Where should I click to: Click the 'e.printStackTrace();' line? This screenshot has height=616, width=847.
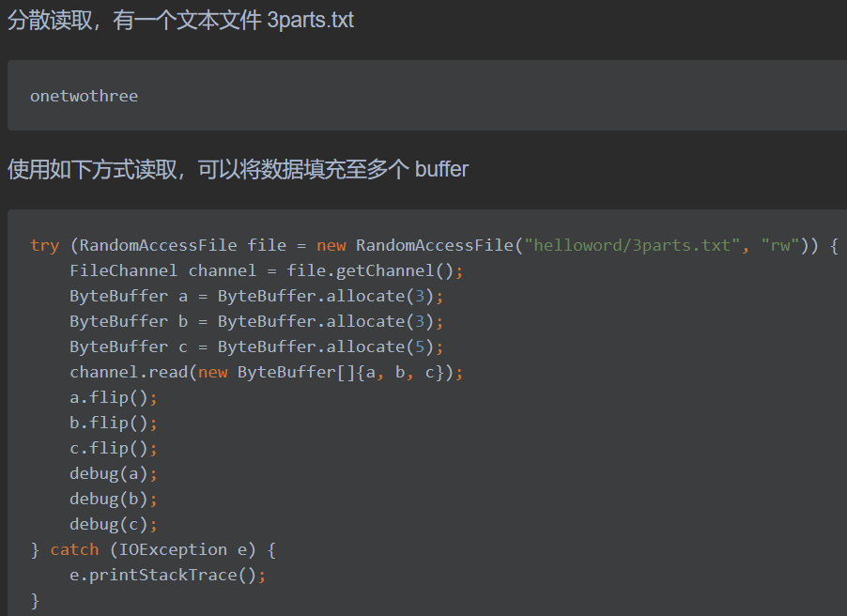coord(167,576)
